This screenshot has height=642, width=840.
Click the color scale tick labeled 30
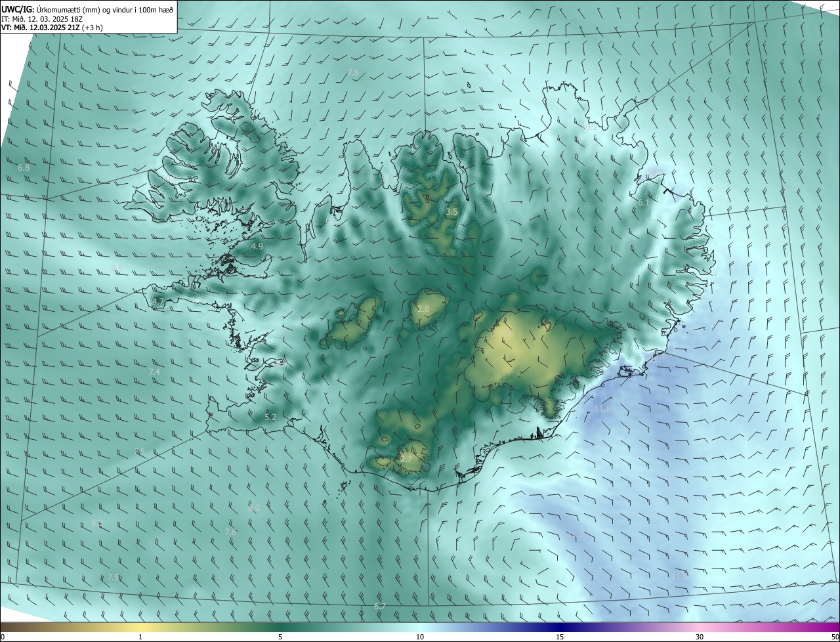coord(700,637)
